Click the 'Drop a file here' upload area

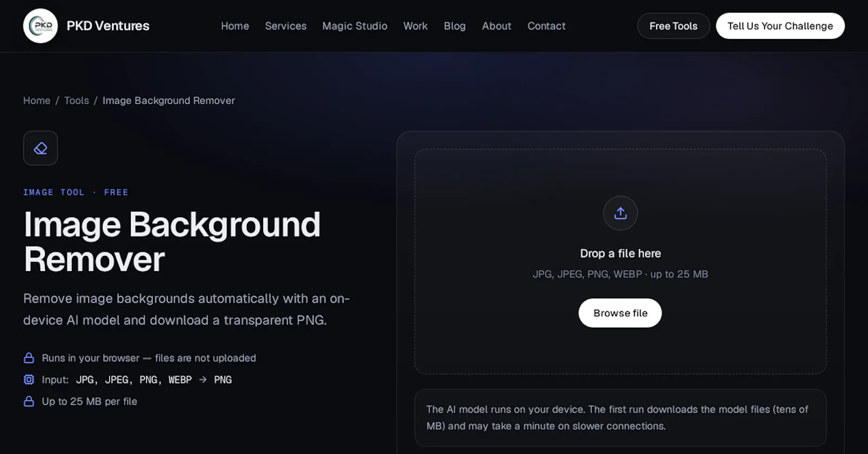point(621,261)
